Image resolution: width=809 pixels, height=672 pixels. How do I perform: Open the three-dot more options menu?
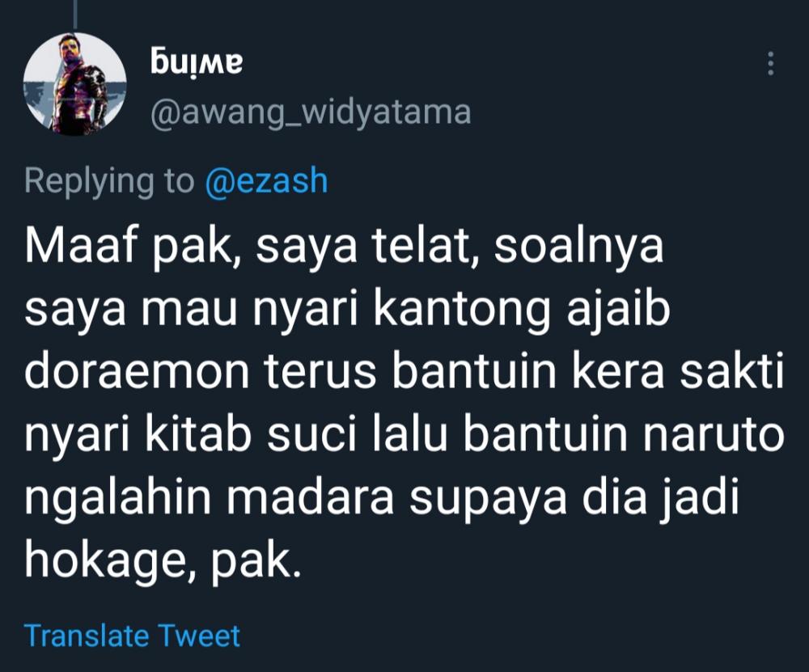pyautogui.click(x=770, y=63)
